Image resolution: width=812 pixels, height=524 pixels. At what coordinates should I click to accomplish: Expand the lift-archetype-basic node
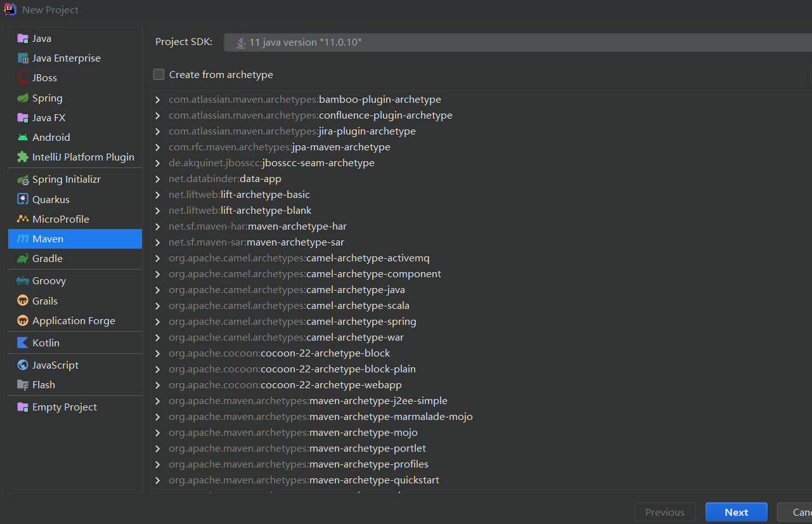157,195
